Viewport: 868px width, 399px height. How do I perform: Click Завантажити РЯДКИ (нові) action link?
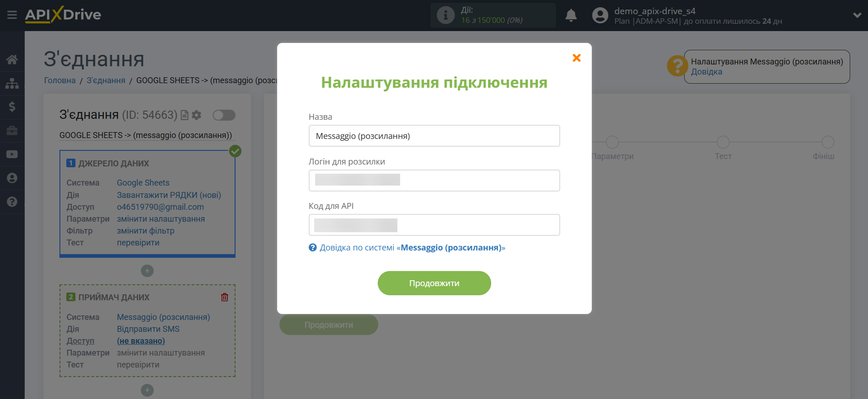169,195
